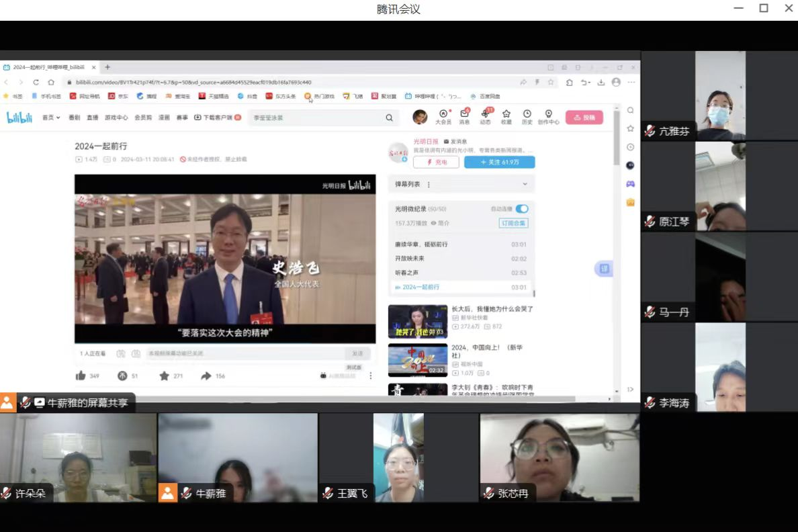Expand the 弹幕列表 danmaku list chevron
This screenshot has height=532, width=798.
(x=525, y=184)
